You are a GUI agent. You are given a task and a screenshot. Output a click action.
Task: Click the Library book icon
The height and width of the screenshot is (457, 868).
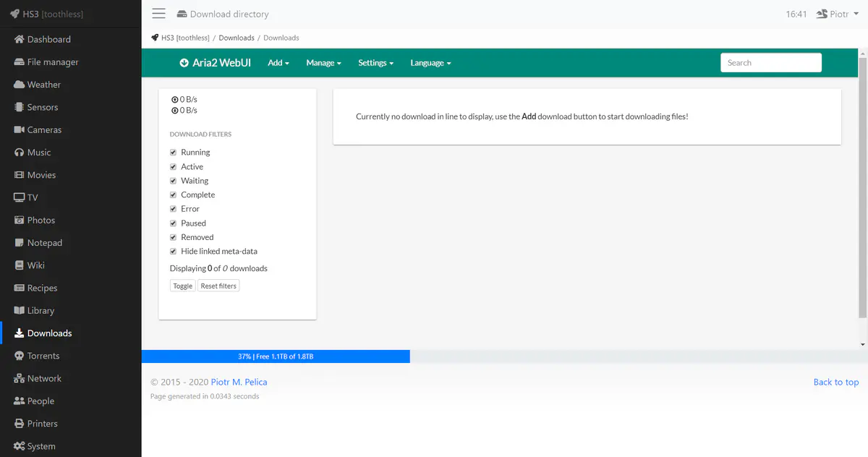tap(20, 311)
